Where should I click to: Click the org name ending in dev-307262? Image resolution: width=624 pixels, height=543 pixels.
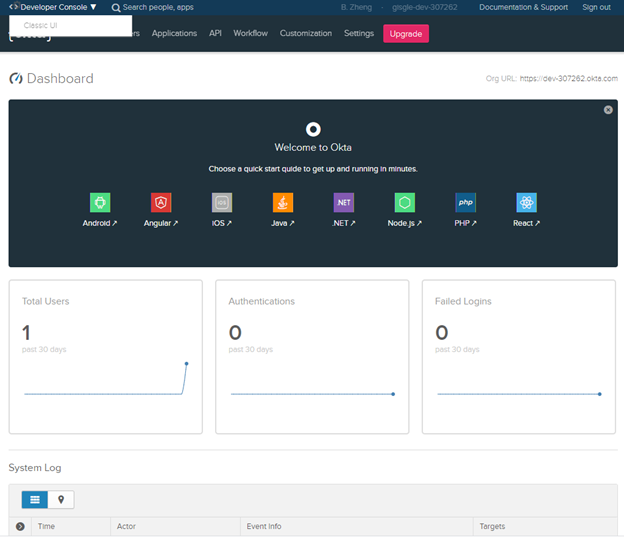tap(425, 7)
